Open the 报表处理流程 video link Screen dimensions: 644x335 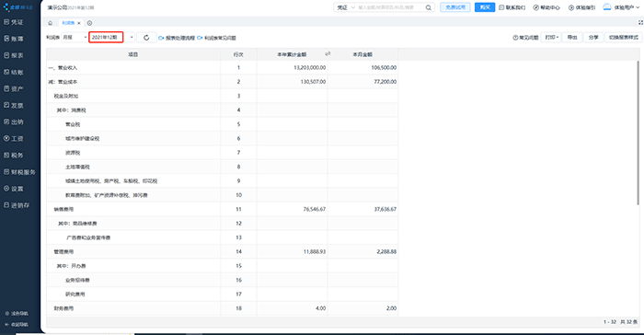[177, 38]
